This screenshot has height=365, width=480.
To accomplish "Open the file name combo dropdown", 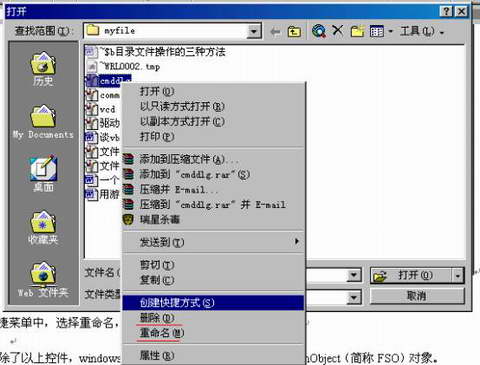I will pyautogui.click(x=354, y=276).
